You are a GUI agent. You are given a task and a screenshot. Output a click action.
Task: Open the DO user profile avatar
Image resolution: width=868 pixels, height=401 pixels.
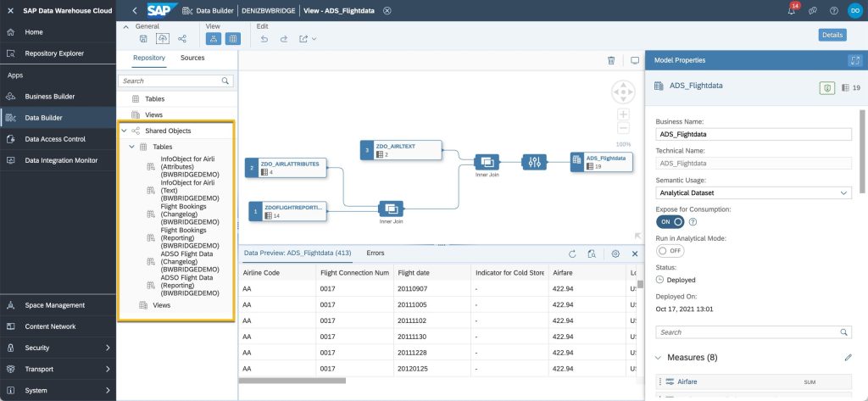[x=854, y=10]
